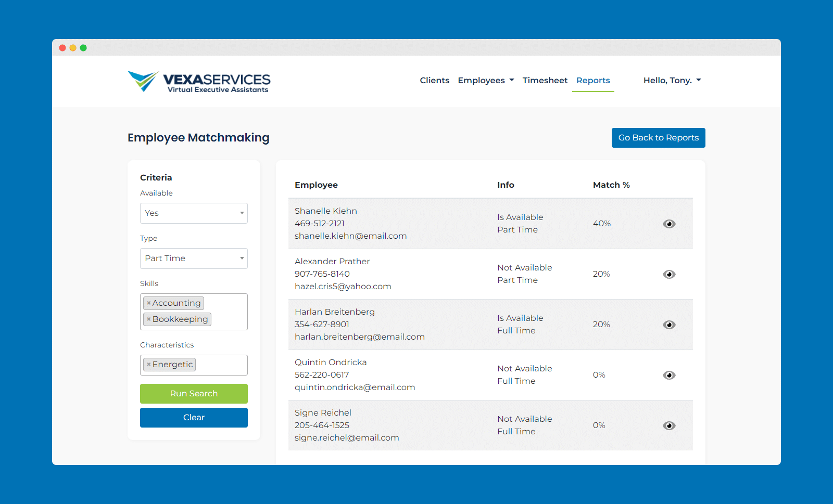Remove the Bookkeeping skill tag
The height and width of the screenshot is (504, 833).
click(148, 319)
